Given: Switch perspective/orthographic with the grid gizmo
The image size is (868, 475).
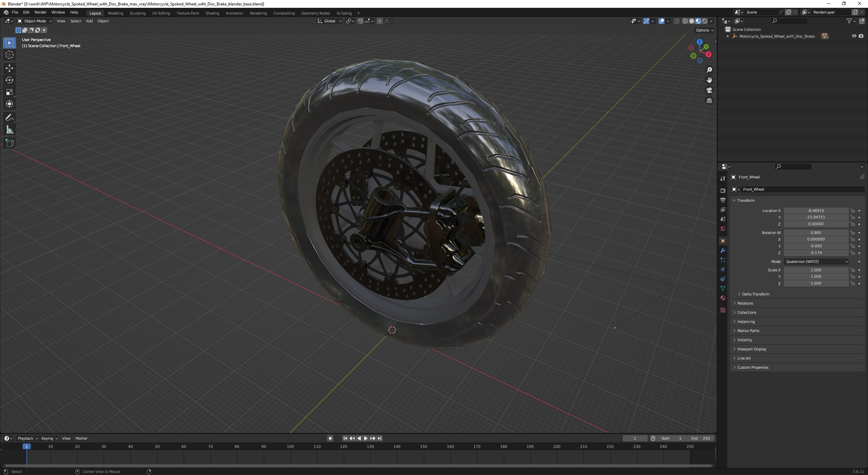Looking at the screenshot, I should 709,101.
